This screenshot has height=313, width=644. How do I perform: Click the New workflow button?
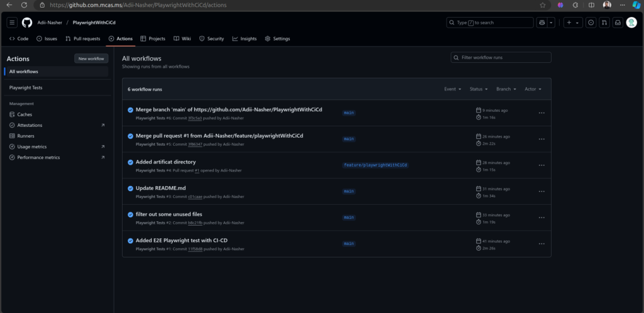click(91, 58)
